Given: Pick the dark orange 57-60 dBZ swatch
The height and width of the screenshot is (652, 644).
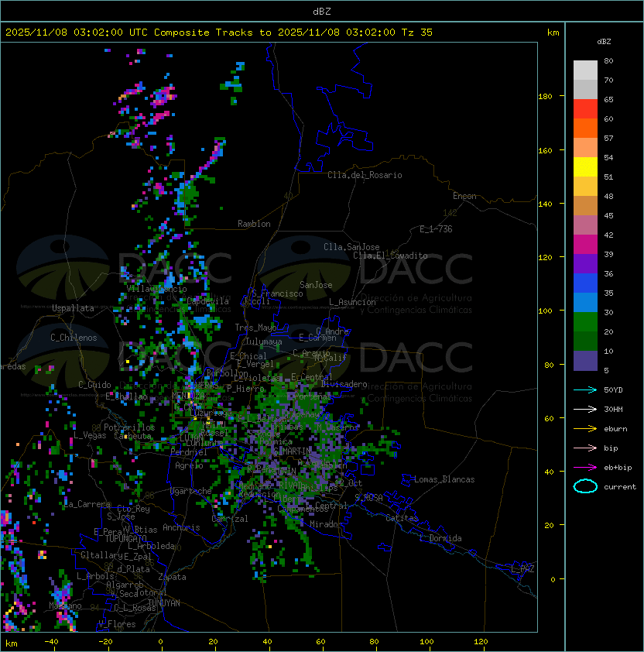Looking at the screenshot, I should click(585, 128).
